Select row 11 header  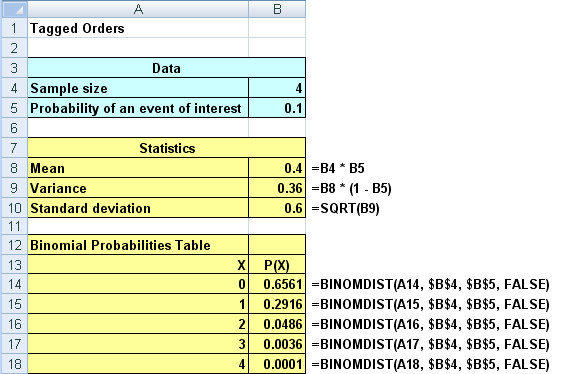(x=15, y=226)
